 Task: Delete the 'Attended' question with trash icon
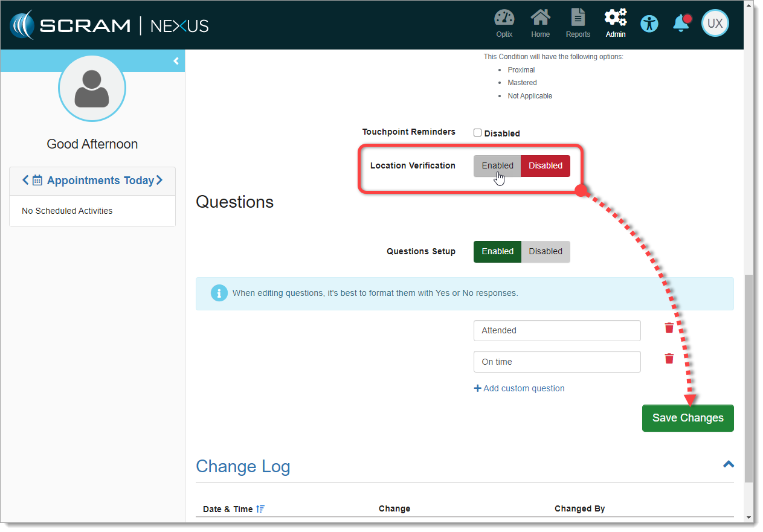[x=669, y=328]
